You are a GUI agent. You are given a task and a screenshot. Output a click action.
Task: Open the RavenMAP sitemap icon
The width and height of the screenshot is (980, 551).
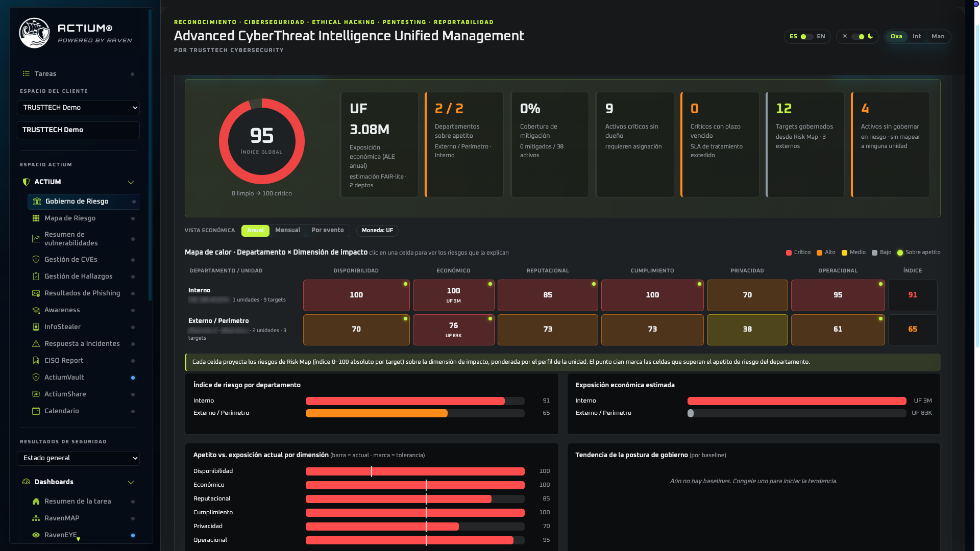[x=36, y=518]
